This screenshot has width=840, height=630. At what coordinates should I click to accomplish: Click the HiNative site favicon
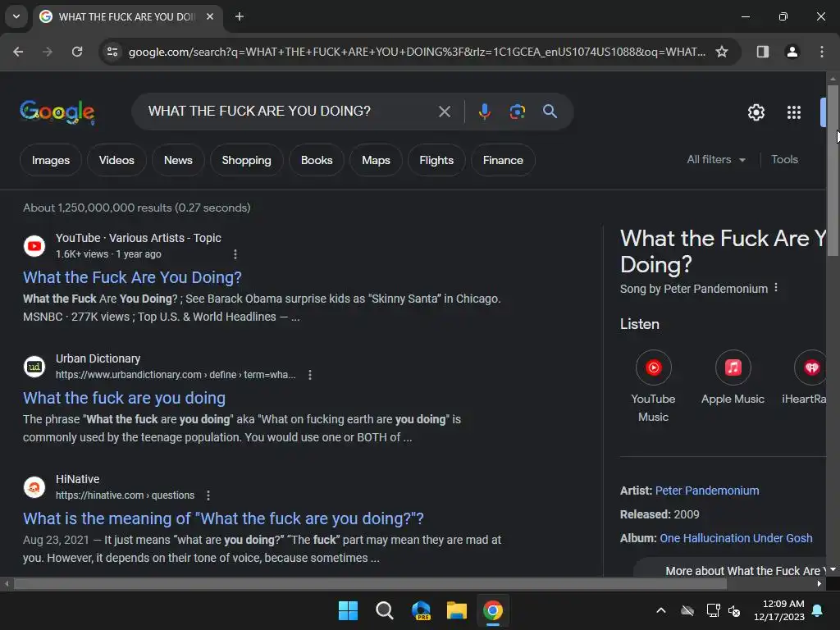pos(34,487)
